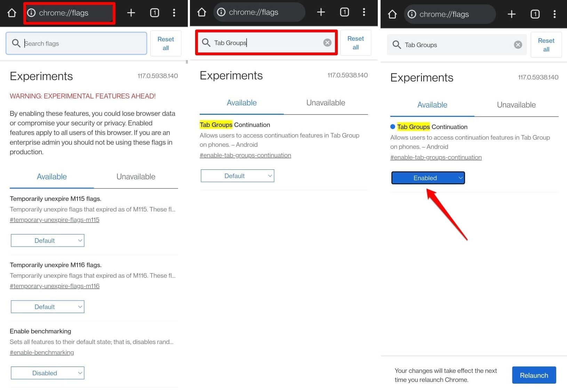Focus the Tab Groups search field in right screenshot
This screenshot has height=392, width=567.
457,45
